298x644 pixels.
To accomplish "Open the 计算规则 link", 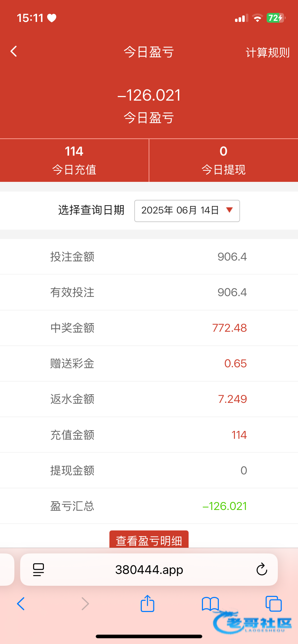I will click(267, 53).
